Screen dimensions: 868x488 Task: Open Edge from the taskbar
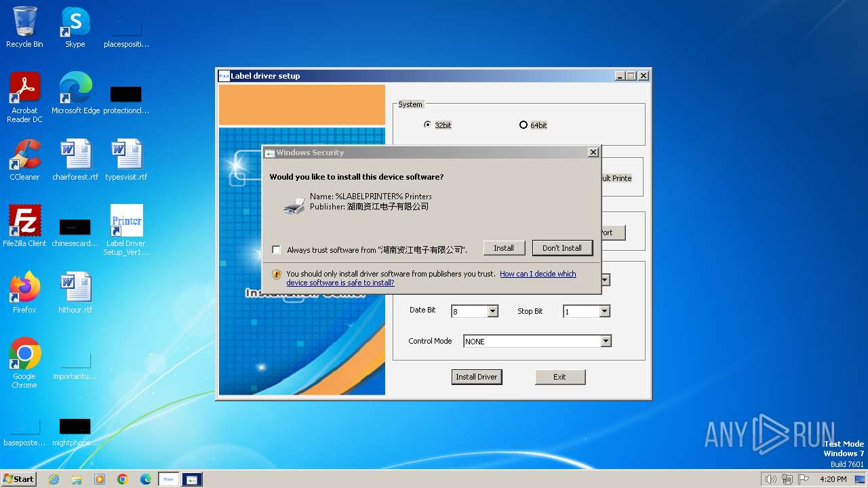(146, 479)
